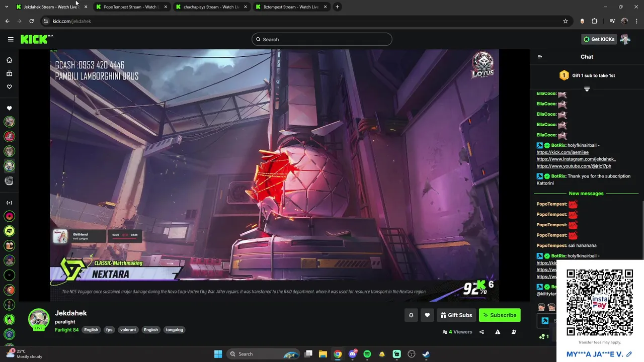
Task: Edit the InstaPay name pencil icon
Action: [629, 354]
